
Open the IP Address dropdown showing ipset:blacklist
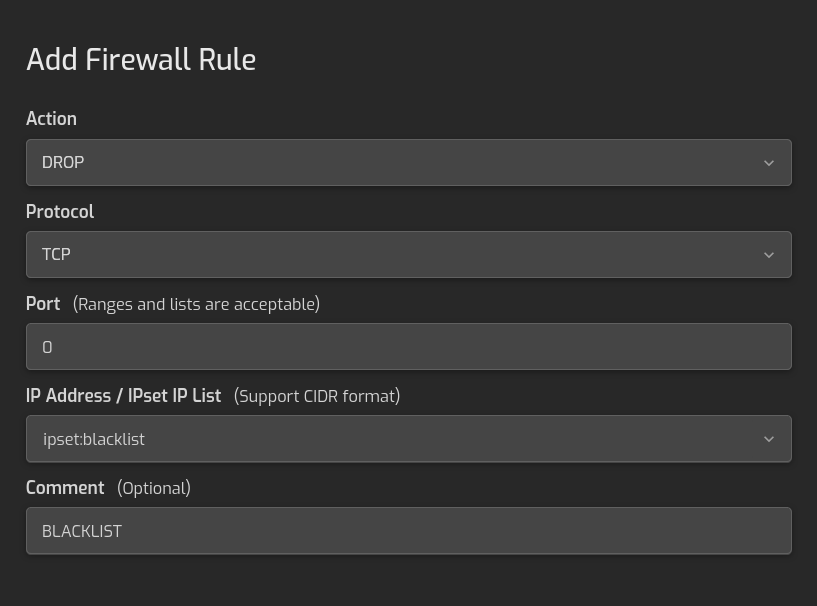coord(408,439)
